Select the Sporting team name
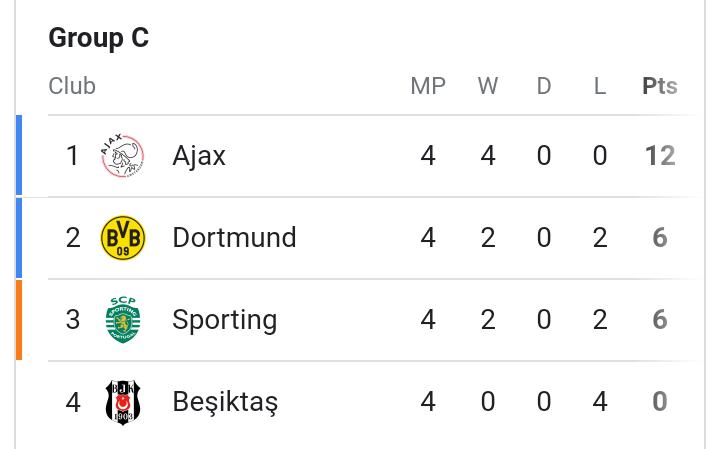The width and height of the screenshot is (720, 449). tap(224, 320)
